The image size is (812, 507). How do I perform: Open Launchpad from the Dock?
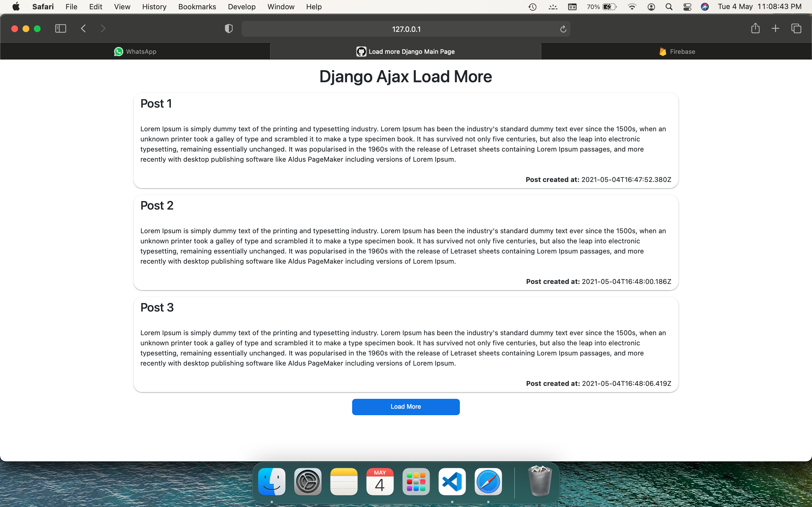tap(416, 482)
